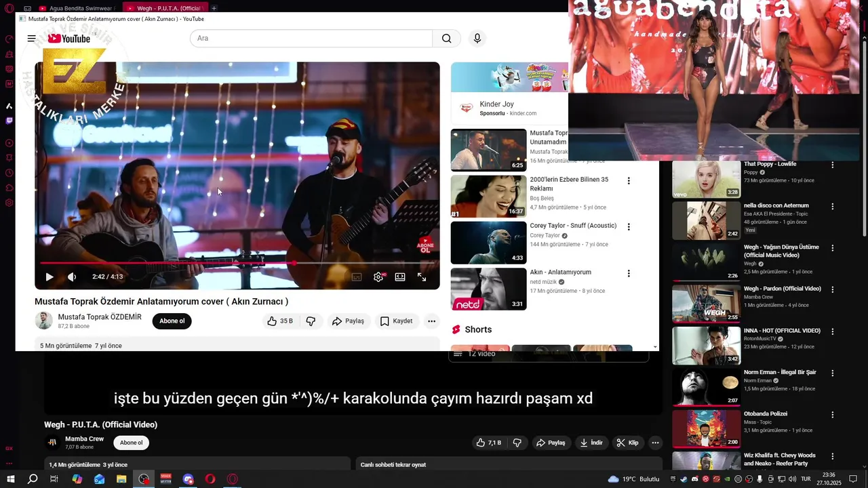Play the Anlatamıyorum cover video
Screen dimensions: 868x488
pyautogui.click(x=49, y=277)
